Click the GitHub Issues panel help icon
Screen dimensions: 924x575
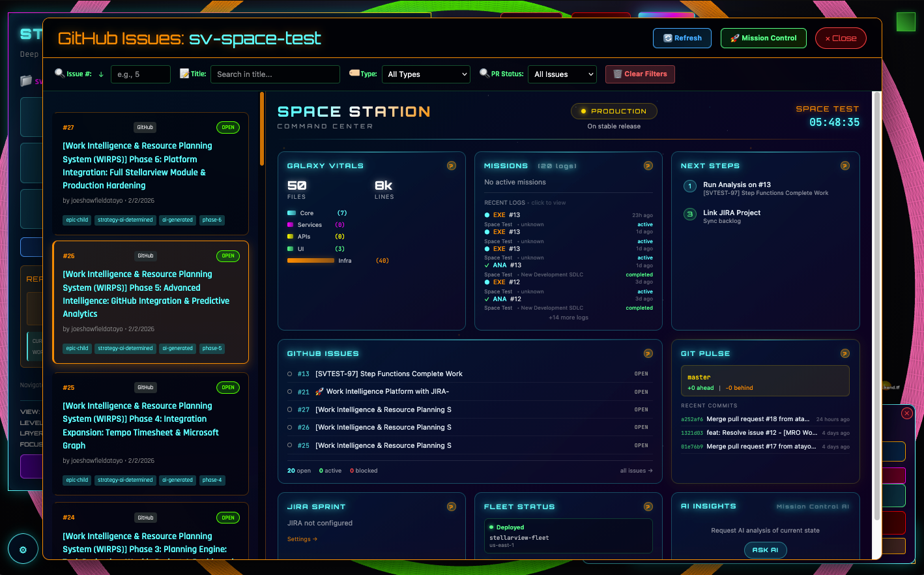click(x=648, y=353)
